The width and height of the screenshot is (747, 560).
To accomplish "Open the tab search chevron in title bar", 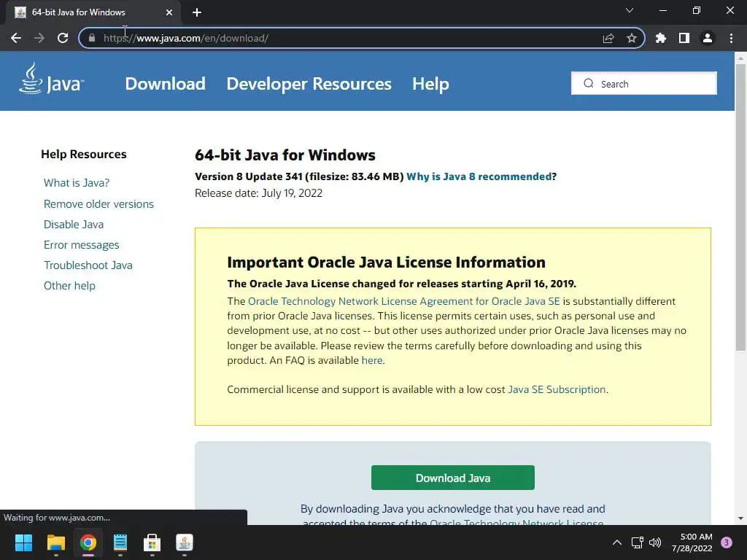I will (630, 10).
